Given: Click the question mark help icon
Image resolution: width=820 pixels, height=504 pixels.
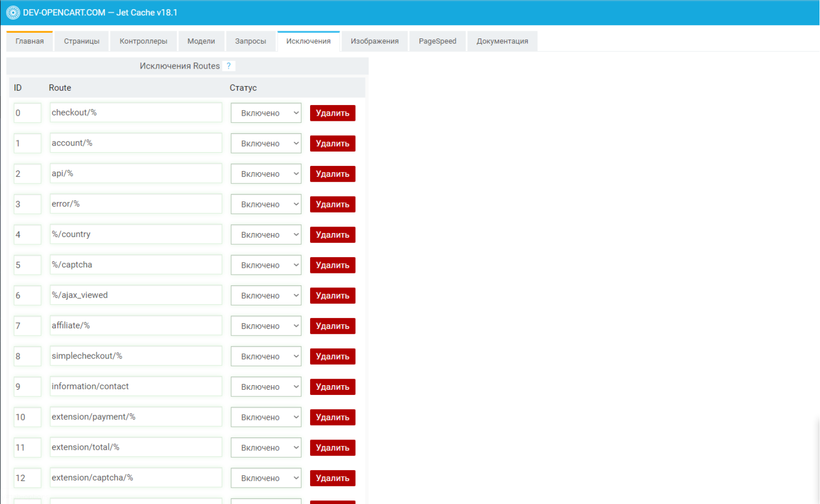Looking at the screenshot, I should point(229,66).
